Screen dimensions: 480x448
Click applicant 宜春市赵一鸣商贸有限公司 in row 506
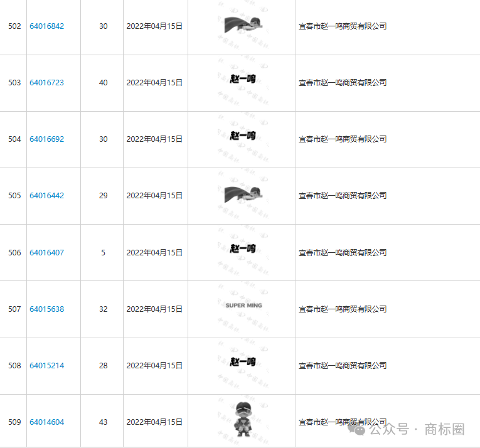pos(343,253)
